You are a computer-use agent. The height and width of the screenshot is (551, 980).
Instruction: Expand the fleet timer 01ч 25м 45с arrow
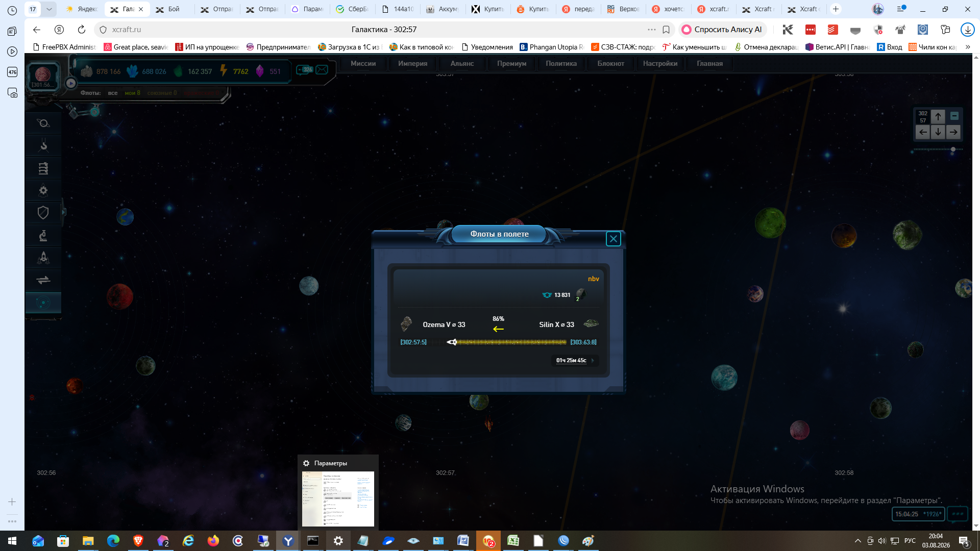click(x=593, y=360)
